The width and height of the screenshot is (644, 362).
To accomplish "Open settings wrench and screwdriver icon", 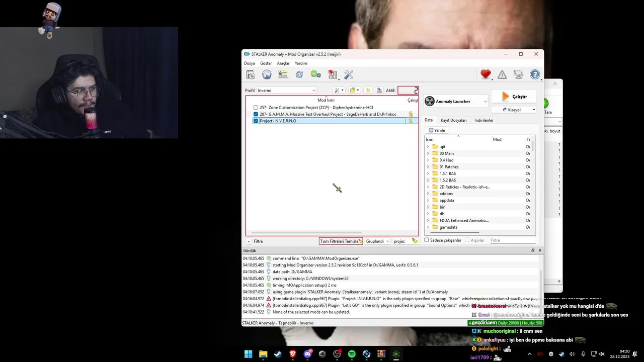I will coord(349,74).
